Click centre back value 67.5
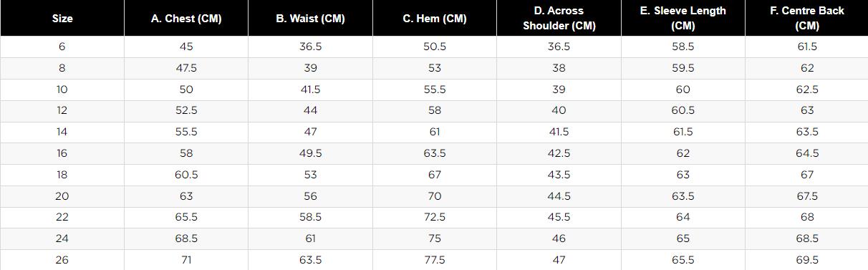This screenshot has height=270, width=868. point(806,196)
